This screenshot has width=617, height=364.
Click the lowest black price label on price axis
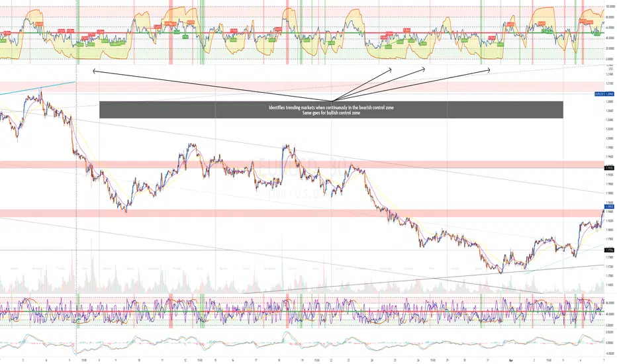click(610, 250)
